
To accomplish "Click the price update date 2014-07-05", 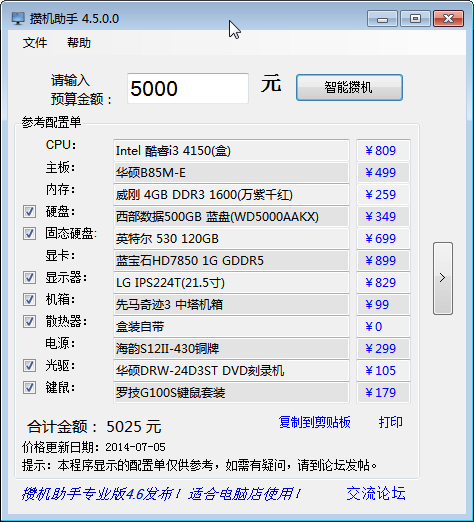I will [x=135, y=447].
